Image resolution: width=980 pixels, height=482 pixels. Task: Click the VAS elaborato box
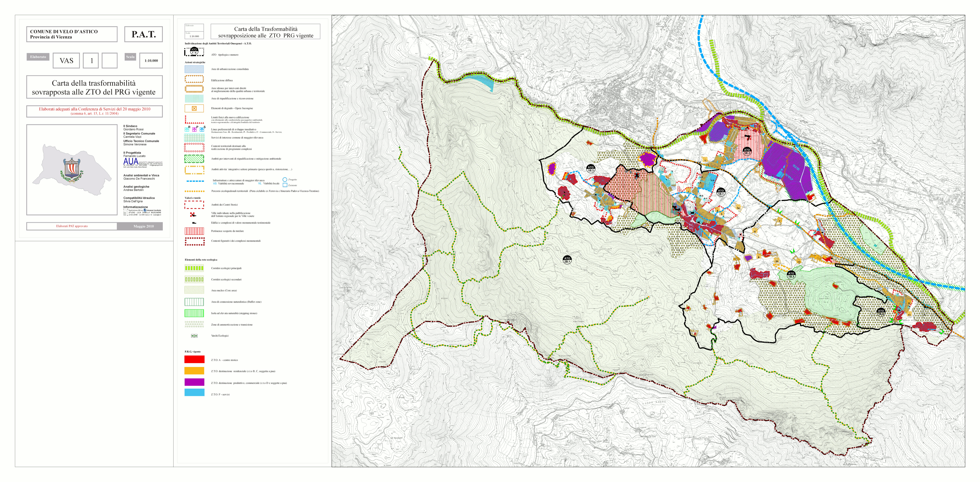[66, 60]
